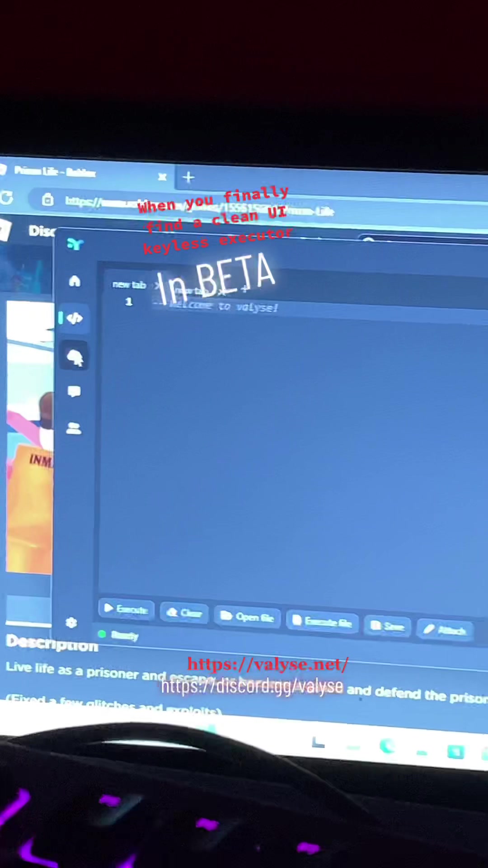Focus the browser address bar URL
488x868 pixels.
(x=199, y=207)
